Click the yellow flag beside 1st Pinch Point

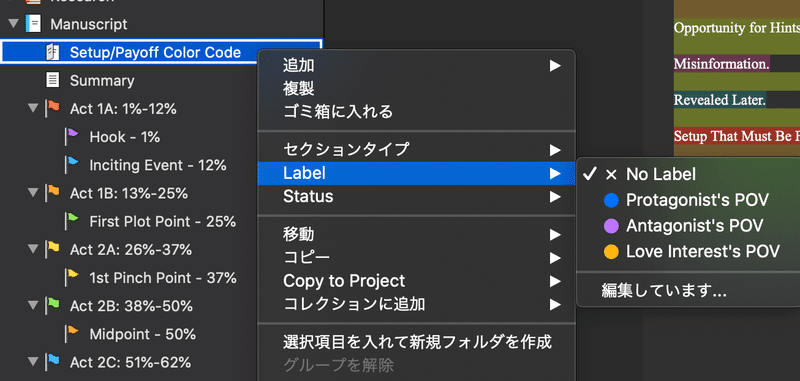[x=72, y=277]
